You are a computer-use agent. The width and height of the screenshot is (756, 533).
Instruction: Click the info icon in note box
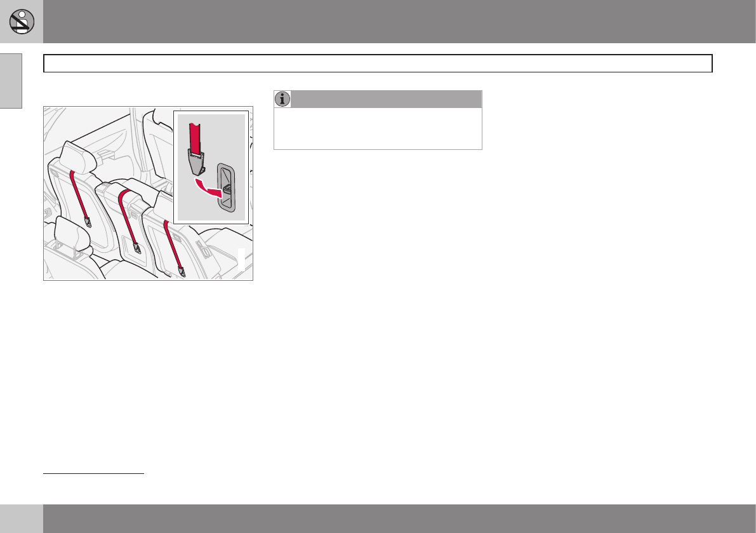click(282, 99)
